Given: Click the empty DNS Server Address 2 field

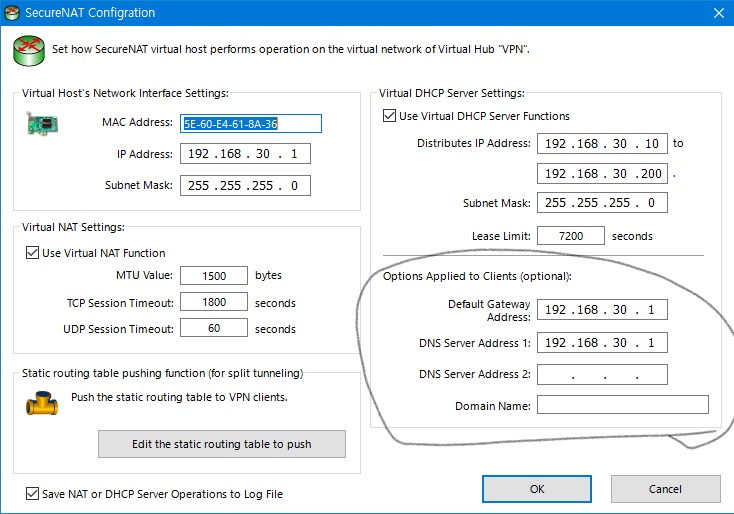Looking at the screenshot, I should [602, 374].
